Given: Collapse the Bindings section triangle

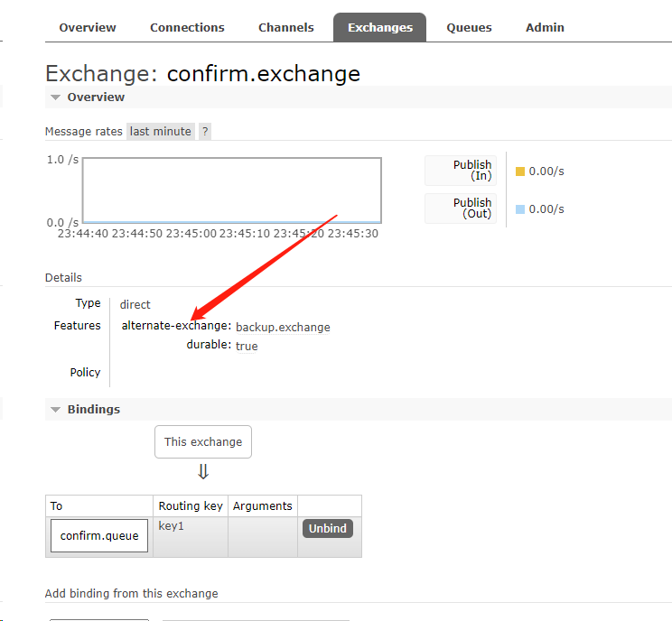Looking at the screenshot, I should tap(55, 410).
